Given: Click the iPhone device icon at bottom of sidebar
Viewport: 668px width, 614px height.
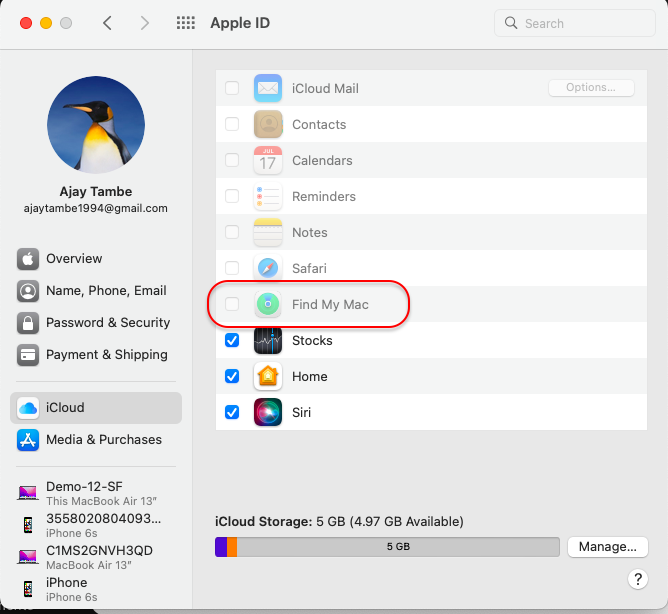Looking at the screenshot, I should [x=28, y=589].
